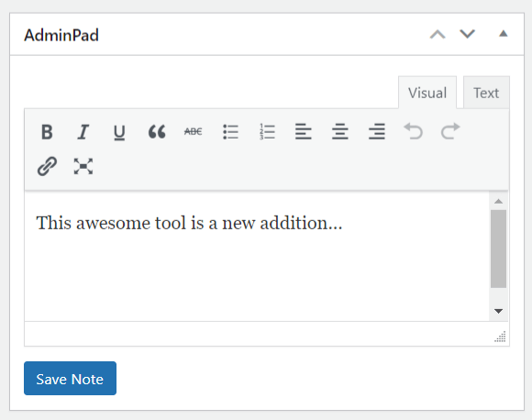Apply italic formatting
This screenshot has height=420, width=532.
point(83,132)
